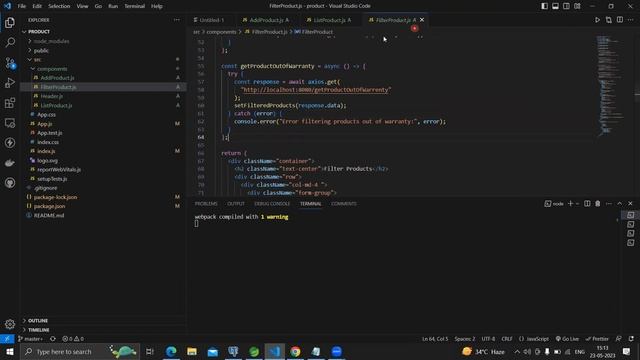Toggle panel layout button in title bar
This screenshot has height=360, width=640.
pyautogui.click(x=556, y=6)
